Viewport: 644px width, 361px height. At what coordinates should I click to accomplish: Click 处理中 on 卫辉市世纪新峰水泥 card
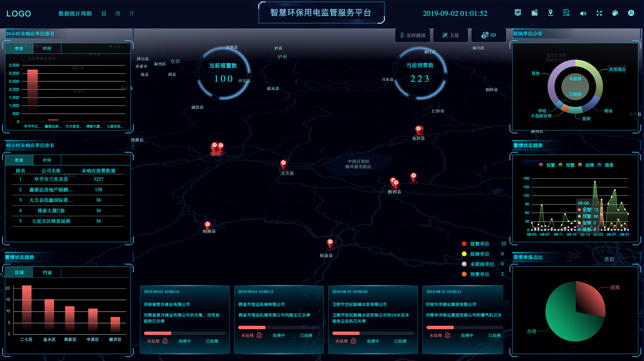[x=373, y=341]
